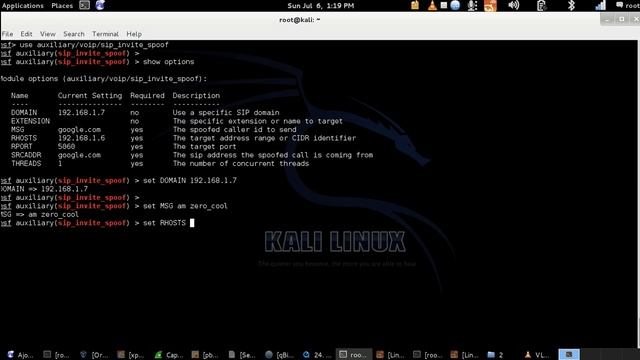Viewport: 640px width, 360px height.
Task: Click the MSG value google.com
Action: point(79,129)
